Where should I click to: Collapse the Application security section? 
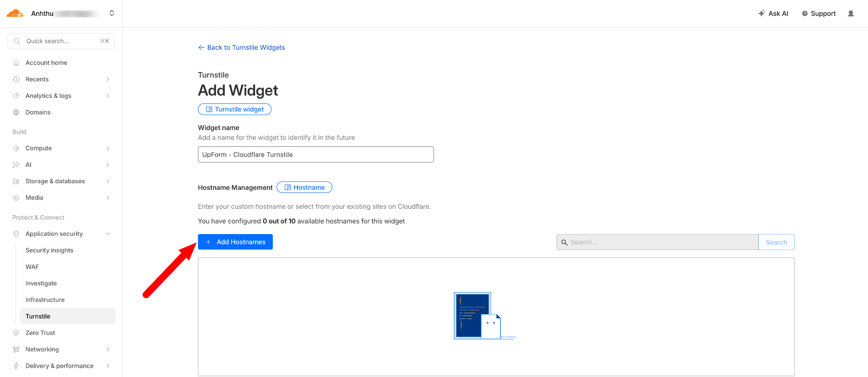(108, 234)
